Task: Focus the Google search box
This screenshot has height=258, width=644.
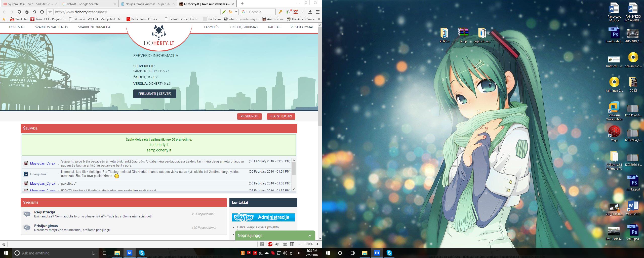Action: (262, 12)
